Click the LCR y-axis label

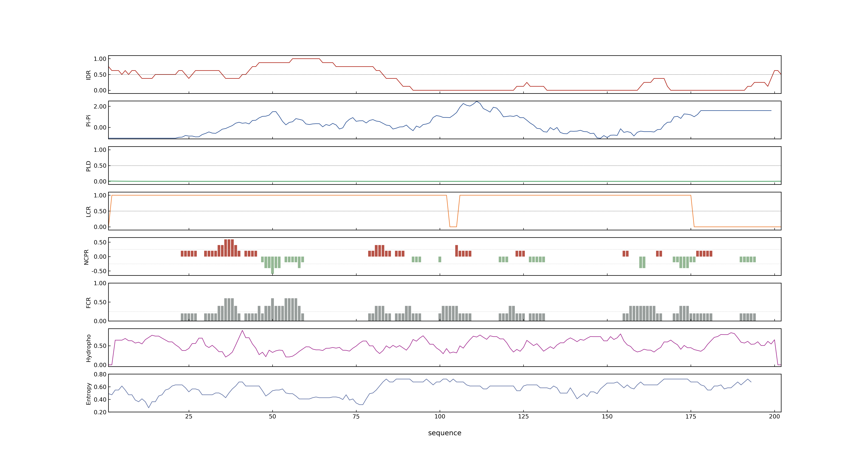[x=88, y=211]
